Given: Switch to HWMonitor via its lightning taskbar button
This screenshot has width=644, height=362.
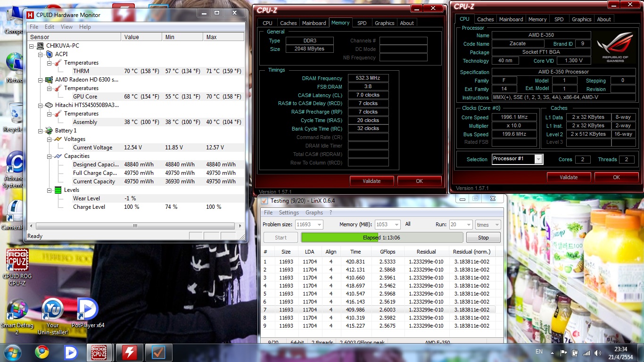Looking at the screenshot, I should click(x=129, y=353).
